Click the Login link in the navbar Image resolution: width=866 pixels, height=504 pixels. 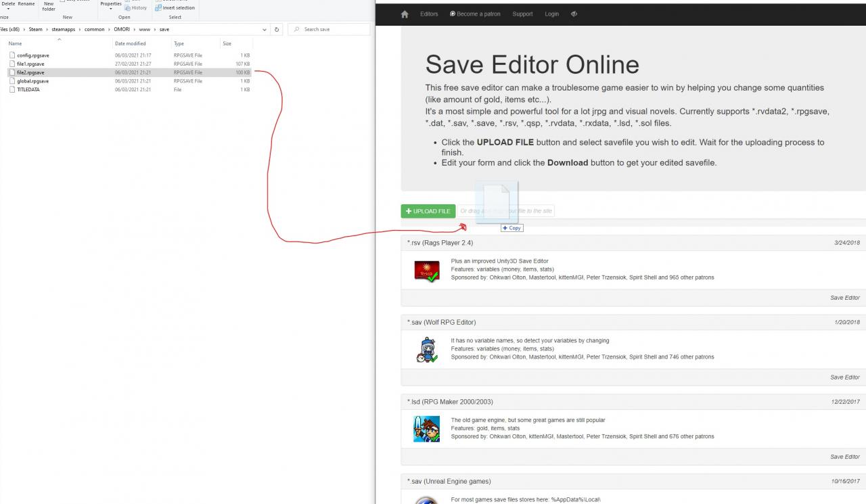coord(551,14)
